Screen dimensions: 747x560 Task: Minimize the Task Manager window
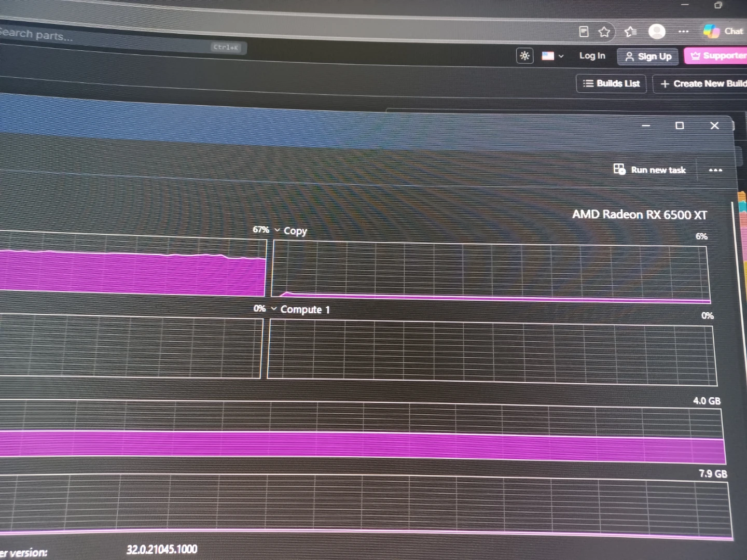click(646, 125)
